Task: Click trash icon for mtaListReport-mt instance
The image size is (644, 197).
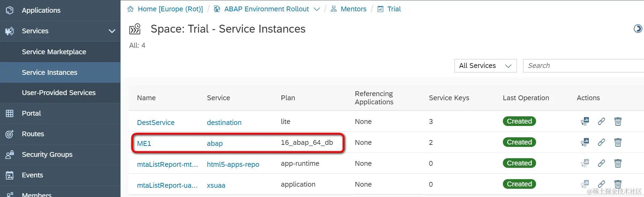Action: (x=618, y=163)
